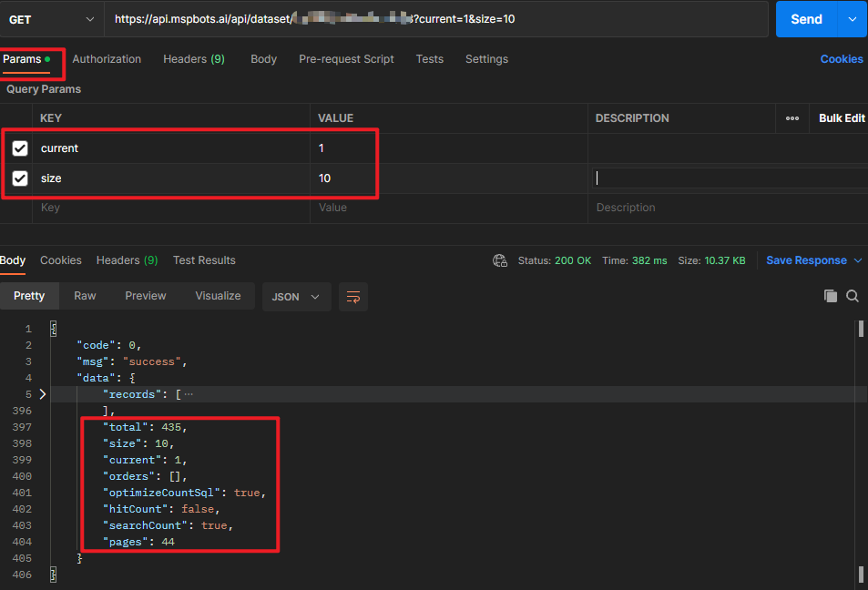
Task: Open the Cookies link
Action: (x=841, y=59)
